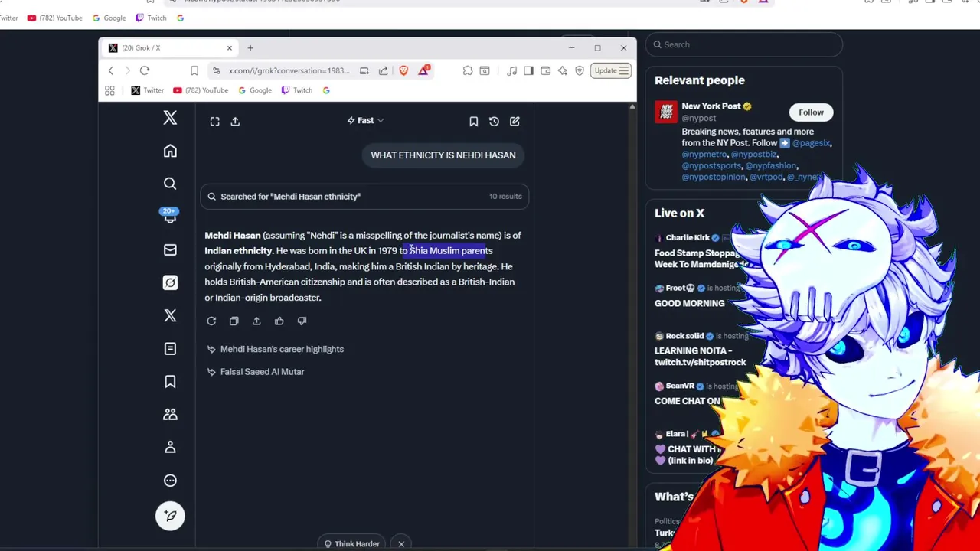This screenshot has width=980, height=551.
Task: Open Lists icon in sidebar
Action: [170, 348]
